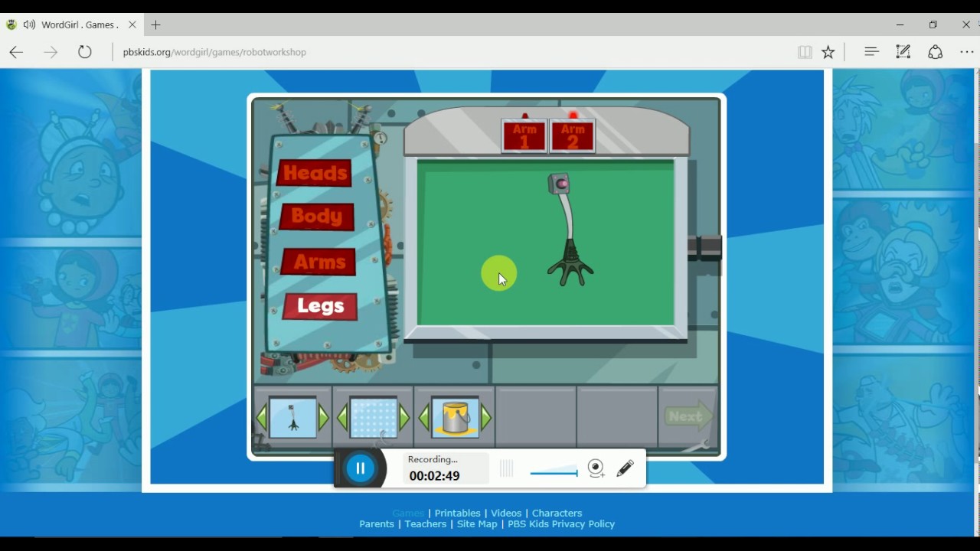Screen dimensions: 980x551
Task: Open PBS Kids Privacy Policy link
Action: [561, 524]
